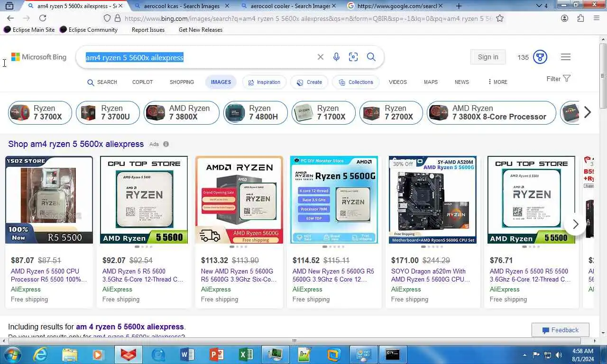Open the Firefox application menu
Image resolution: width=607 pixels, height=364 pixels.
point(597,18)
